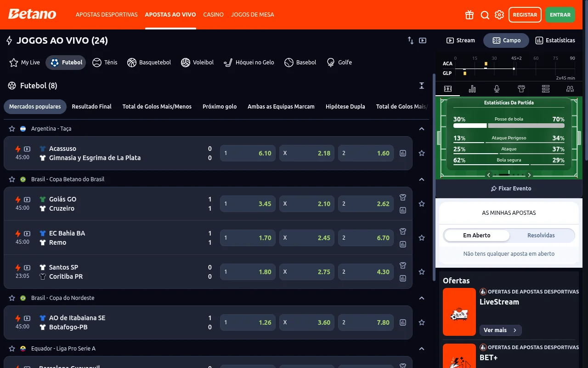Viewport: 588px width, 368px height.
Task: Open the gift offers icon in header
Action: pos(469,15)
